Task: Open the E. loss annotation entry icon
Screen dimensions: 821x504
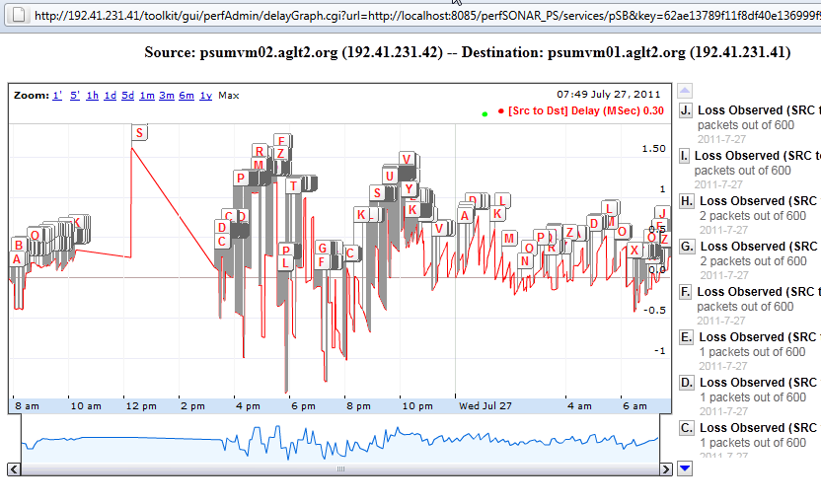Action: coord(686,337)
